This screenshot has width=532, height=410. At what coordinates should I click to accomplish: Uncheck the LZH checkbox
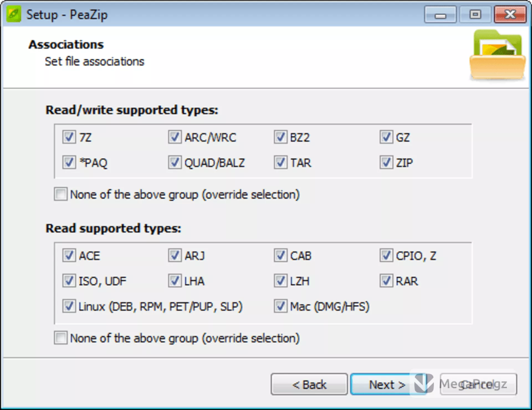(280, 281)
